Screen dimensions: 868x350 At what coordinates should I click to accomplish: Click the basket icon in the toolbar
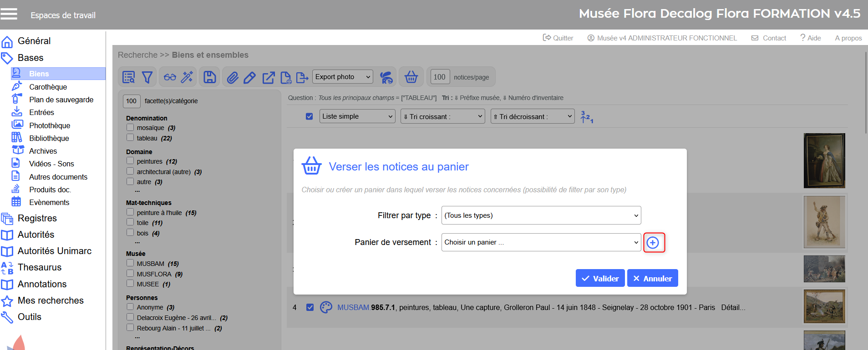(x=411, y=77)
